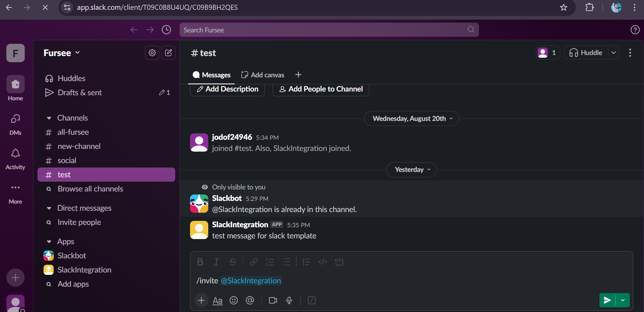Switch to the all-fursee channel
This screenshot has height=312, width=644.
pyautogui.click(x=106, y=132)
